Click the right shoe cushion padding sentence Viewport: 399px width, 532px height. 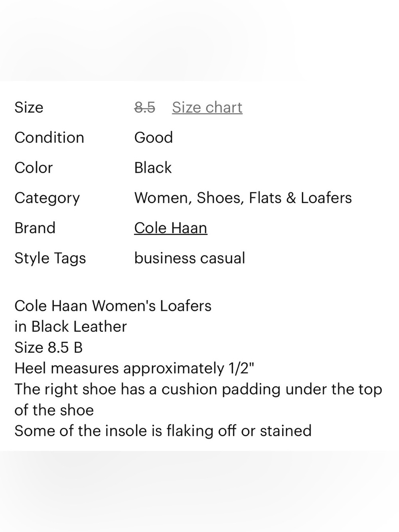[x=198, y=399]
